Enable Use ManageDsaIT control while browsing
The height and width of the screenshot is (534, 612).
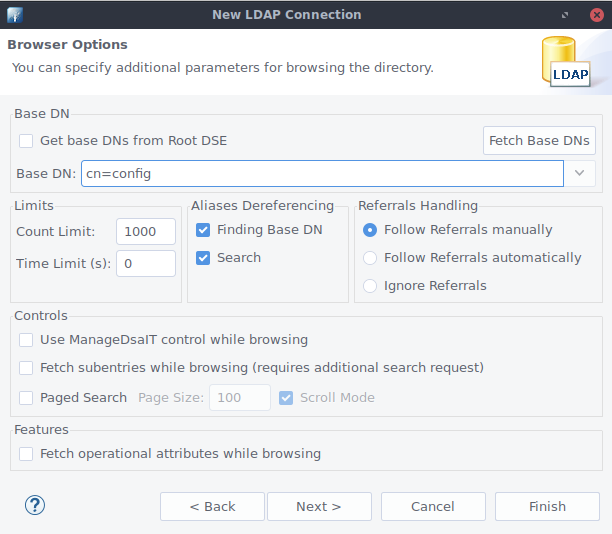[x=27, y=340]
